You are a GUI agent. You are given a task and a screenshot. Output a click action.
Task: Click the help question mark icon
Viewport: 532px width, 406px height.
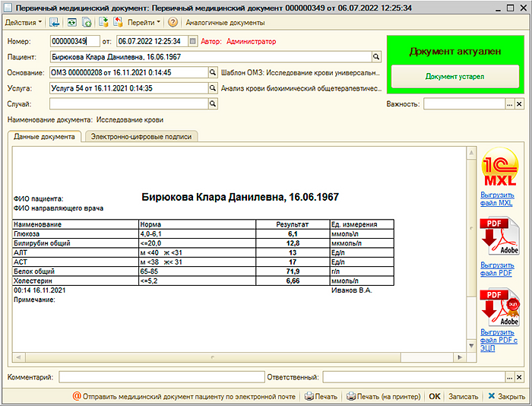point(173,23)
